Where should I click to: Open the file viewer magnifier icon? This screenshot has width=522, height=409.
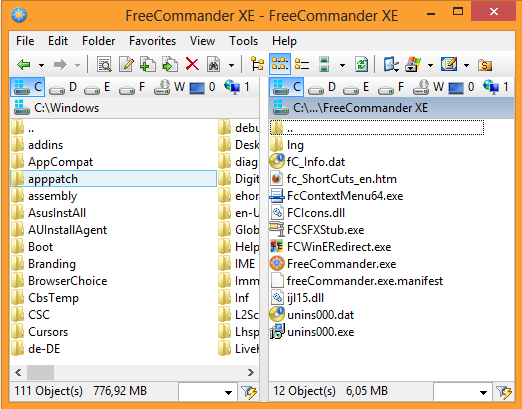[104, 64]
